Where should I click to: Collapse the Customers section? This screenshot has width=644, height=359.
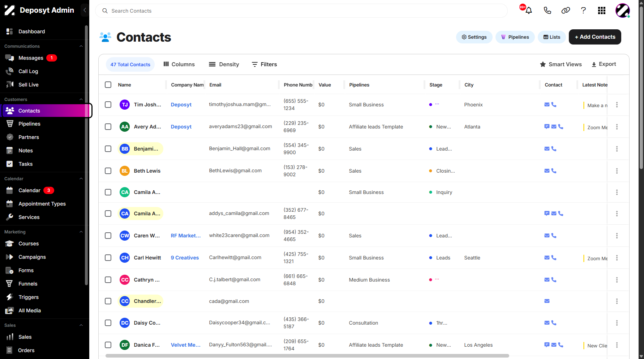pos(81,100)
